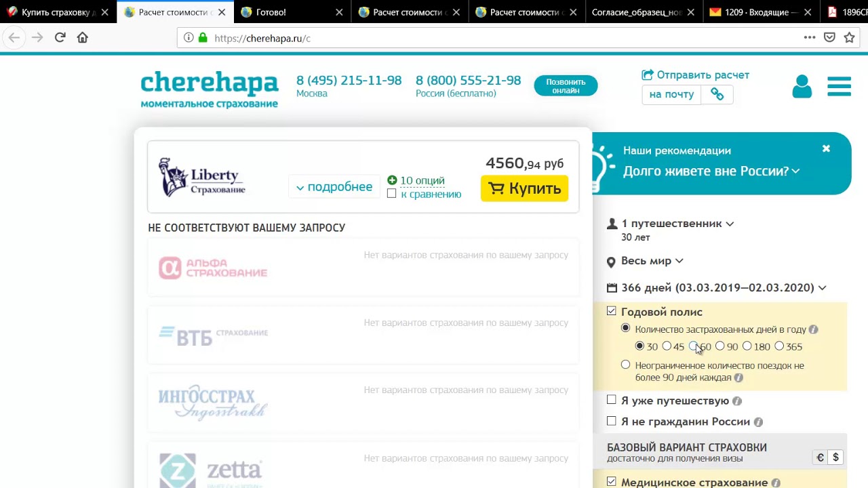Reload the page with the refresh icon
Viewport: 868px width, 488px height.
click(x=60, y=38)
